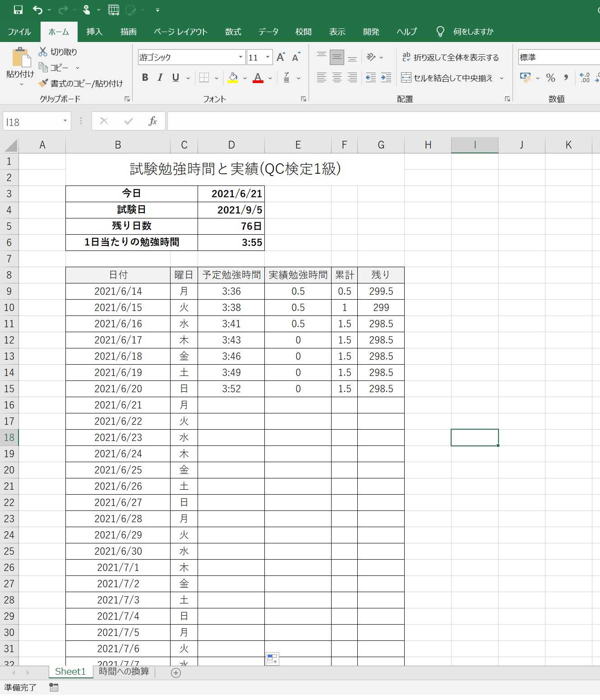The image size is (600, 700).
Task: Open the clipboard group dialog launcher
Action: (x=127, y=99)
